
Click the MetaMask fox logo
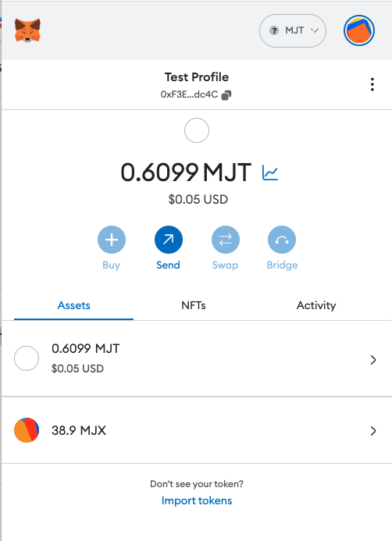27,30
